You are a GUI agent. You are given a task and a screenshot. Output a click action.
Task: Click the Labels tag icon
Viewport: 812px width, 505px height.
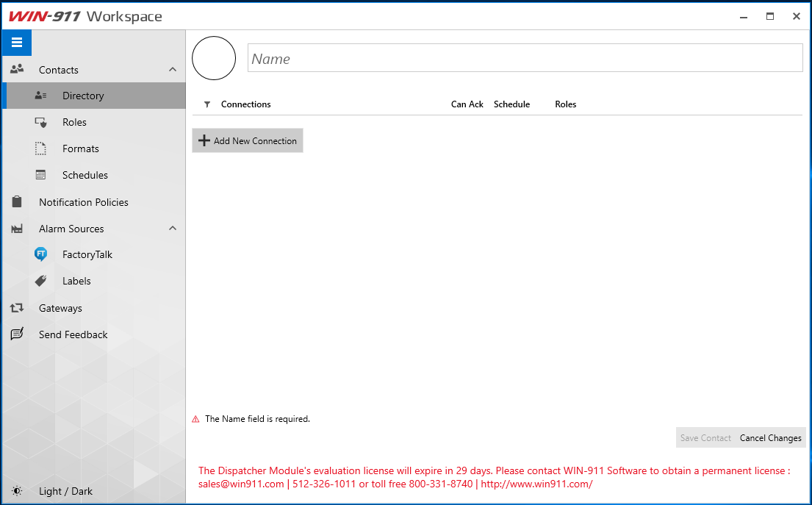[x=41, y=281]
